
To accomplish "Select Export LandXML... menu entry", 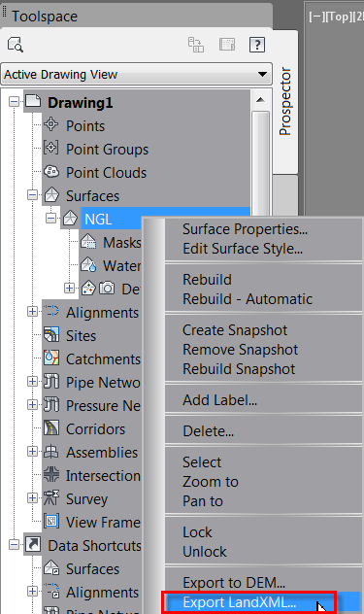I will [239, 602].
